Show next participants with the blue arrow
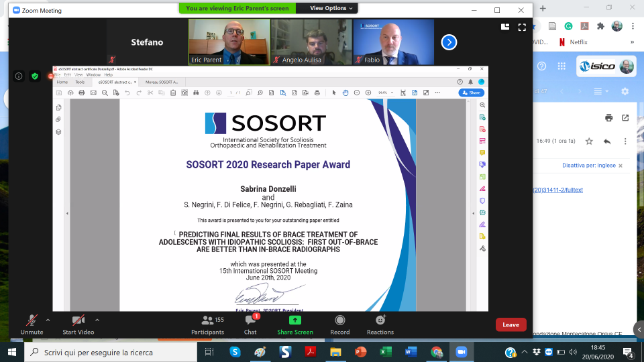The width and height of the screenshot is (644, 362). pyautogui.click(x=449, y=42)
